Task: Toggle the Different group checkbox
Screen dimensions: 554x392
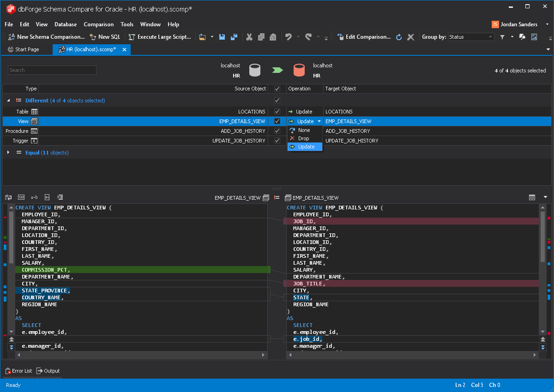Action: click(277, 100)
